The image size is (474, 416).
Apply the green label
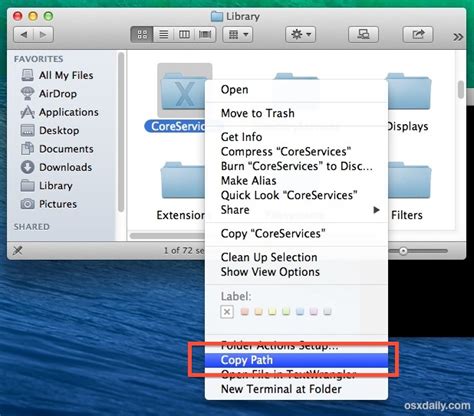[x=286, y=312]
